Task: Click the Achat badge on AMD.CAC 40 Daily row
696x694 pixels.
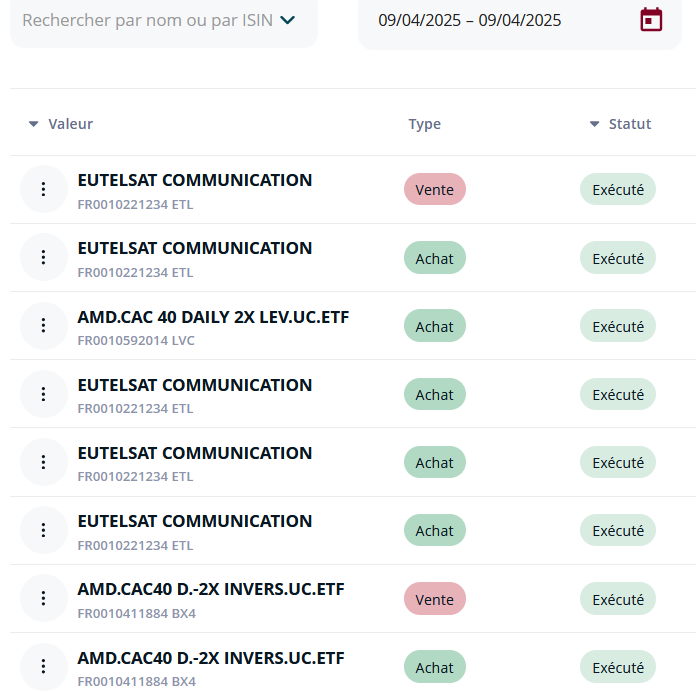Action: point(435,326)
